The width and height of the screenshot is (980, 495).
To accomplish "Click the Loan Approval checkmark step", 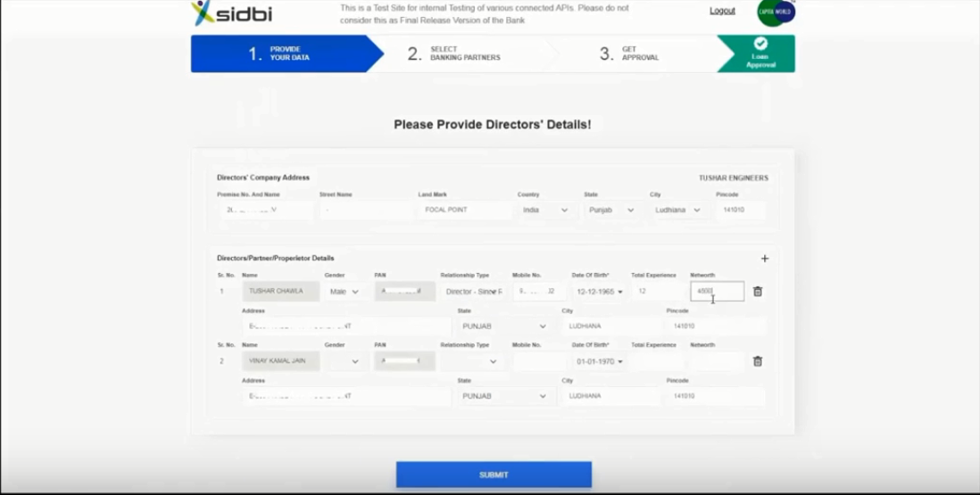I will click(x=760, y=54).
